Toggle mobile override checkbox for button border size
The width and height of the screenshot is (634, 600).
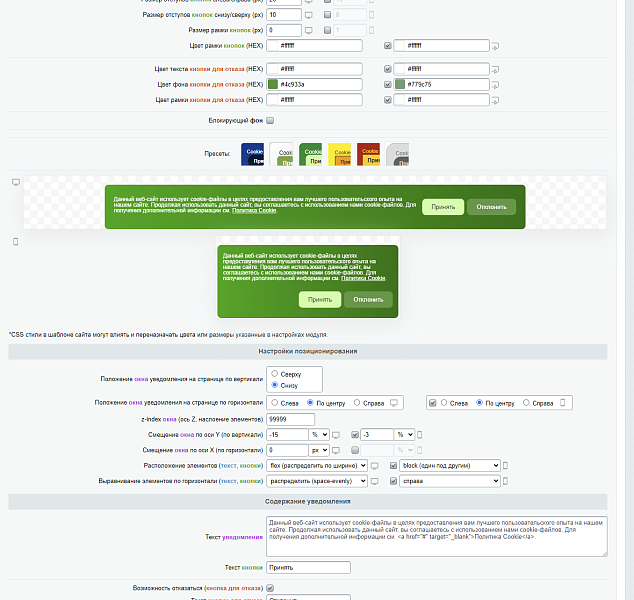(328, 30)
